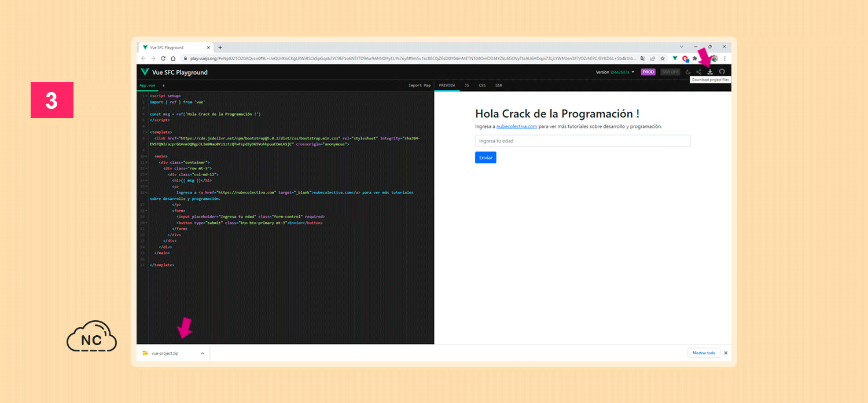The width and height of the screenshot is (868, 403).
Task: Toggle the PROD mode badge
Action: coord(648,72)
